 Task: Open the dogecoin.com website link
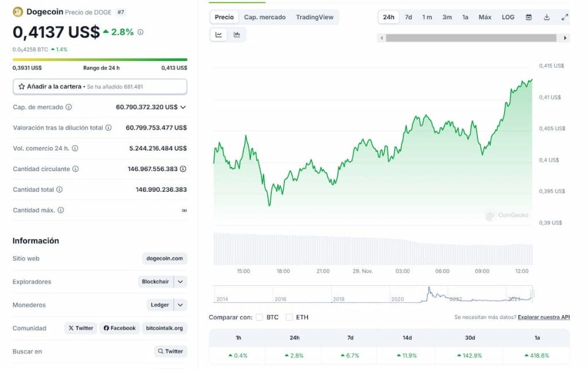pyautogui.click(x=165, y=258)
